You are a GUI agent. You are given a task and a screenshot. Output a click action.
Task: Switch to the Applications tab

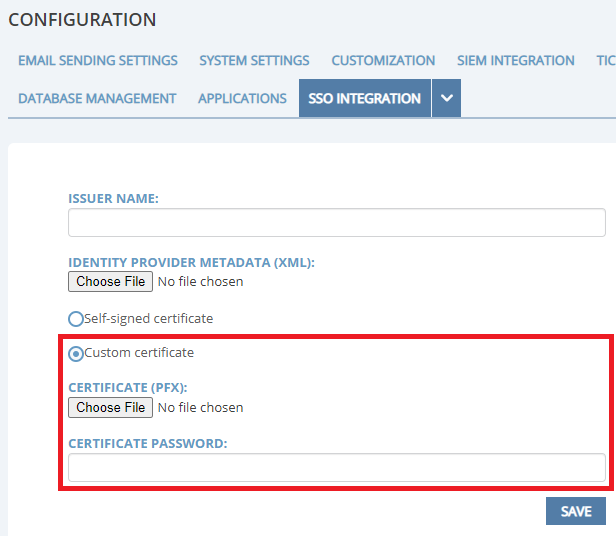[x=242, y=98]
